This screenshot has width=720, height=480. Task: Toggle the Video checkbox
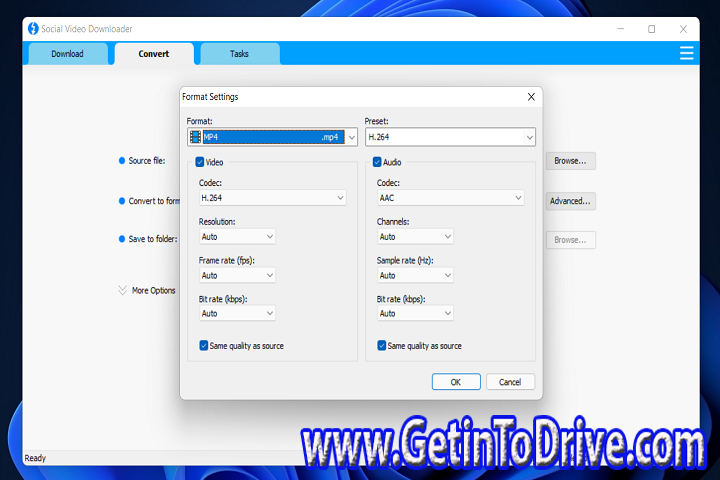tap(200, 162)
